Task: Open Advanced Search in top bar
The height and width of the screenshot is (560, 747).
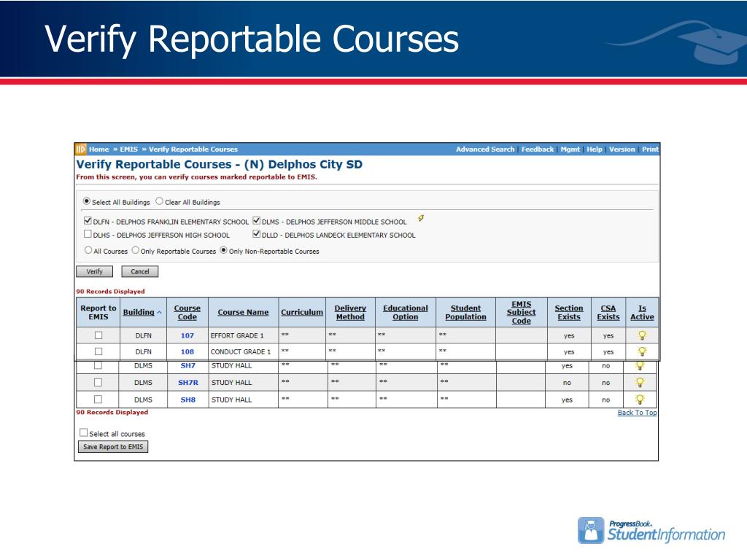Action: point(485,149)
